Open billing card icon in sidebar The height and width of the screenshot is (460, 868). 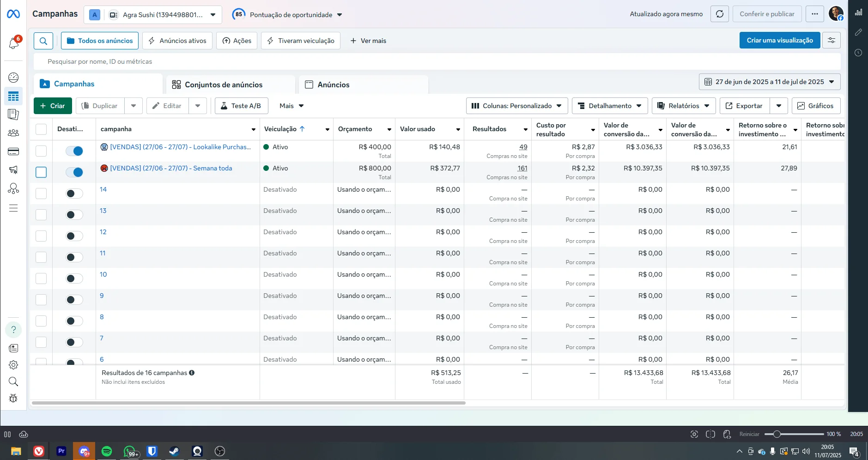(13, 151)
